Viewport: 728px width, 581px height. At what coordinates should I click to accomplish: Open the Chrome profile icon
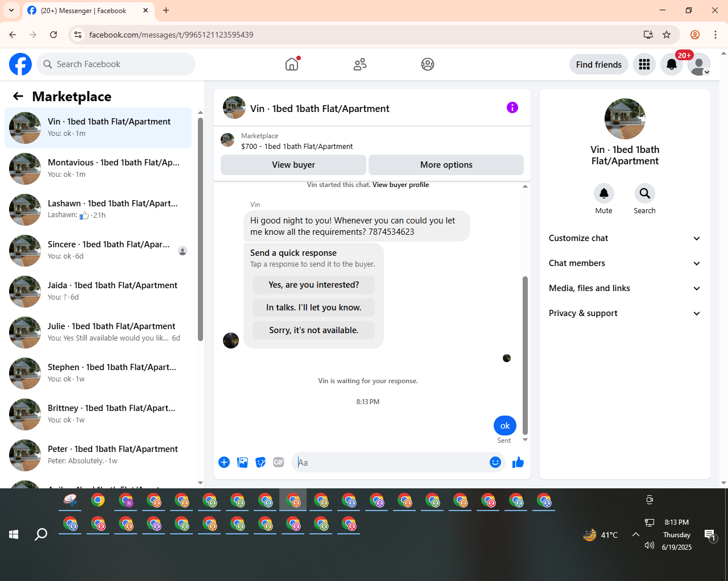click(695, 35)
